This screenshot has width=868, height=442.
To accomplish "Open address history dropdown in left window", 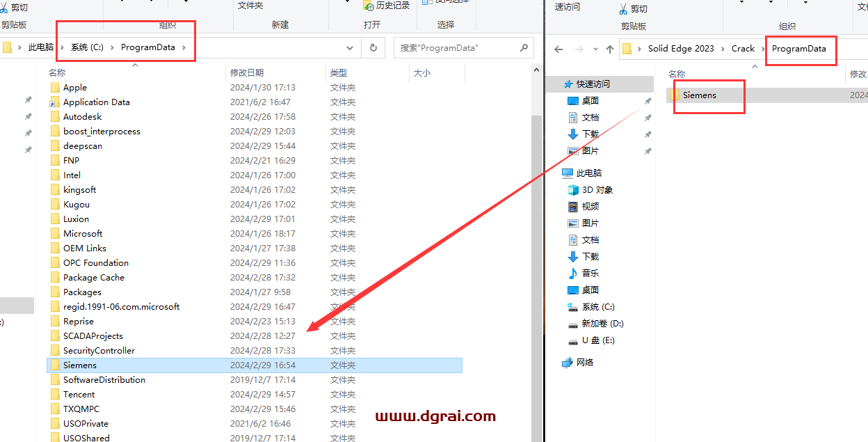I will pyautogui.click(x=350, y=48).
